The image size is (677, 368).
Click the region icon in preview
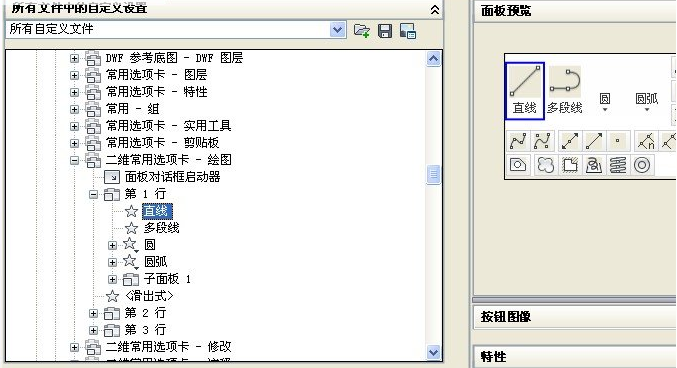[x=518, y=165]
